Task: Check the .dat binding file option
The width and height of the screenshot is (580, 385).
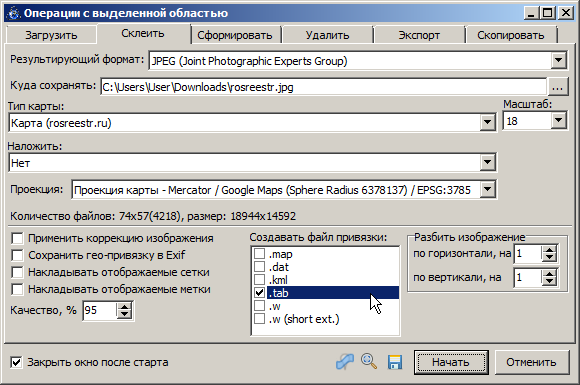Action: point(260,267)
